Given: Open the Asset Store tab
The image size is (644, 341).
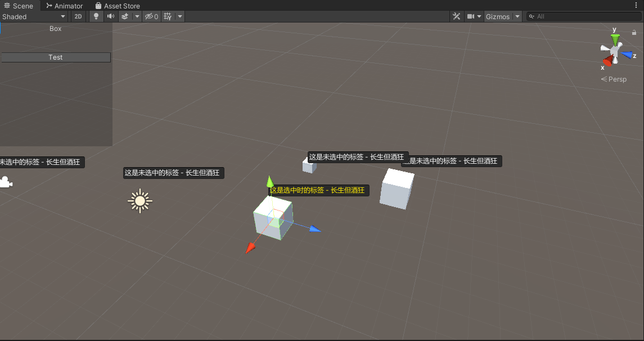Looking at the screenshot, I should tap(118, 6).
